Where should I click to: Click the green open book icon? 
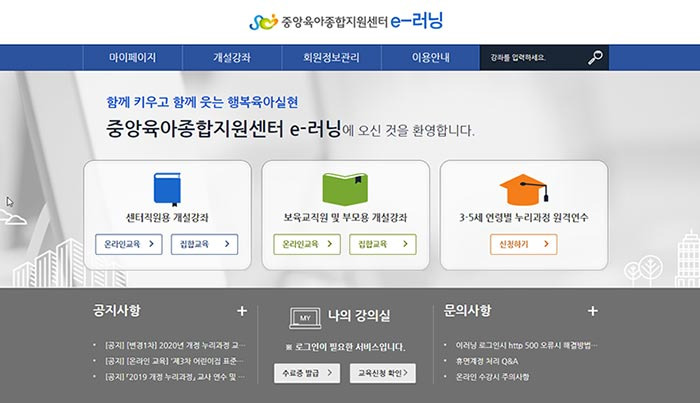(x=345, y=189)
